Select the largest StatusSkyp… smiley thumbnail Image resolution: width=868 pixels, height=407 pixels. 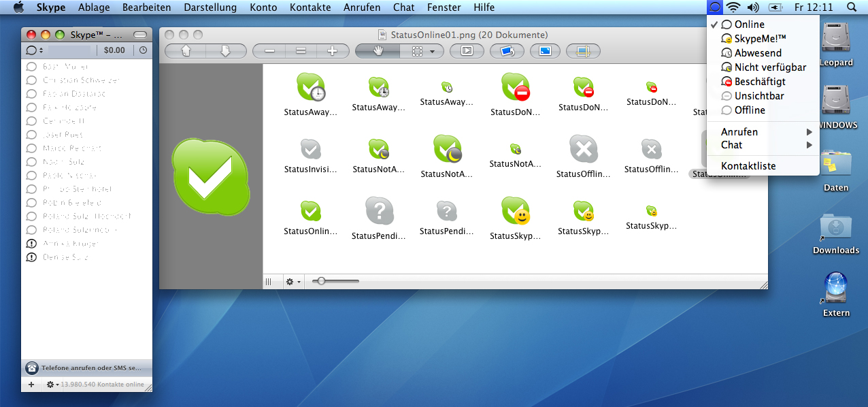pos(515,211)
